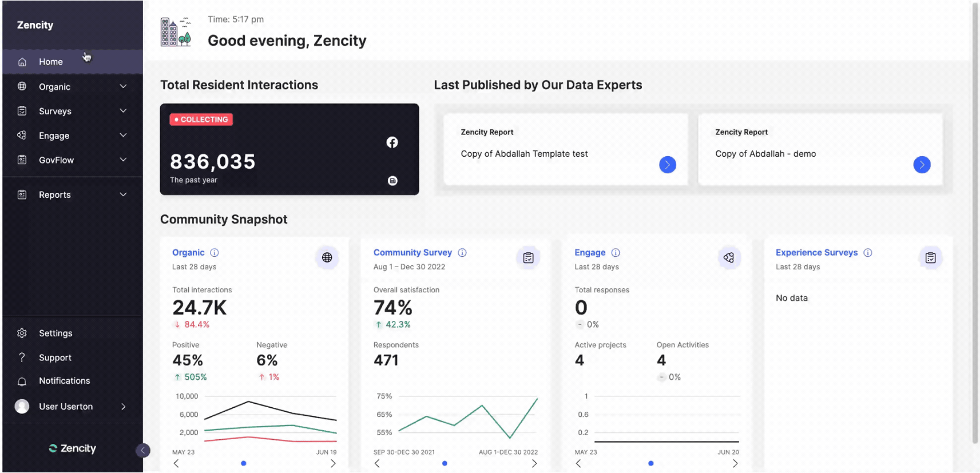Image resolution: width=980 pixels, height=473 pixels.
Task: Open the Experience Surveys snapshot link
Action: pos(816,252)
